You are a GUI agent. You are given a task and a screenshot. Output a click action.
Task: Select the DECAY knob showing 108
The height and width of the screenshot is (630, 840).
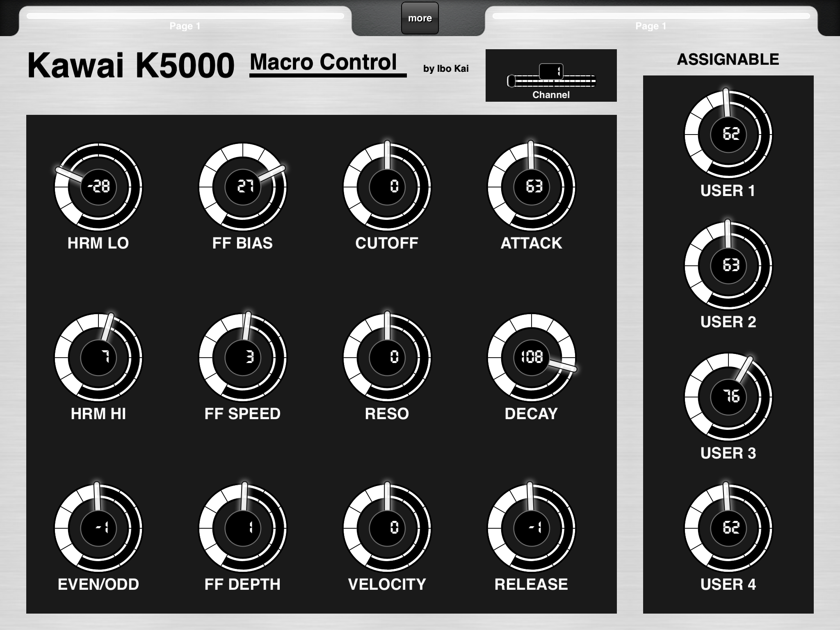(x=532, y=357)
